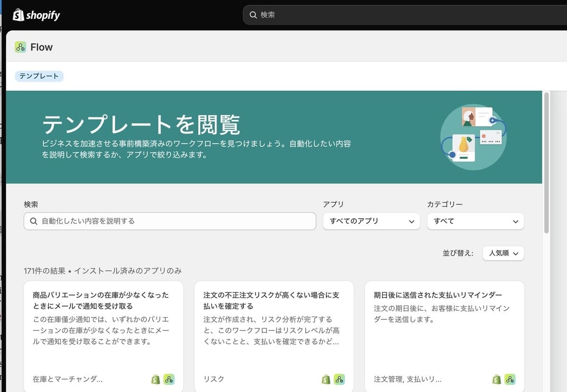The width and height of the screenshot is (567, 392).
Task: Click the テンプレートを閲覧 banner heading
Action: pyautogui.click(x=141, y=125)
